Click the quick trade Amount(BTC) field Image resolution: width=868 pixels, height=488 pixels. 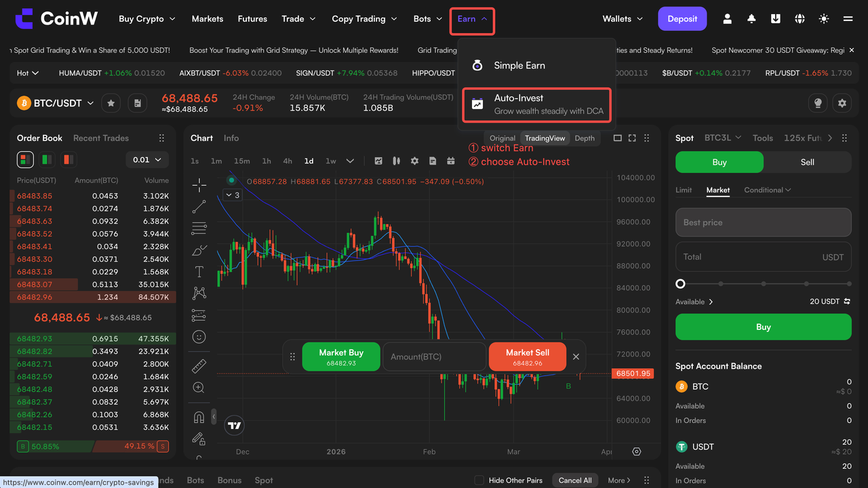[435, 357]
